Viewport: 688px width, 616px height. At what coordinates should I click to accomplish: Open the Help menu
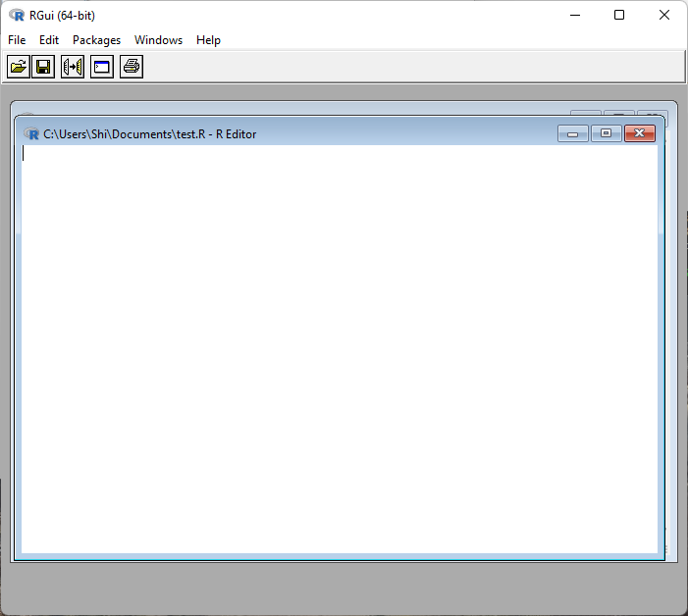coord(208,40)
